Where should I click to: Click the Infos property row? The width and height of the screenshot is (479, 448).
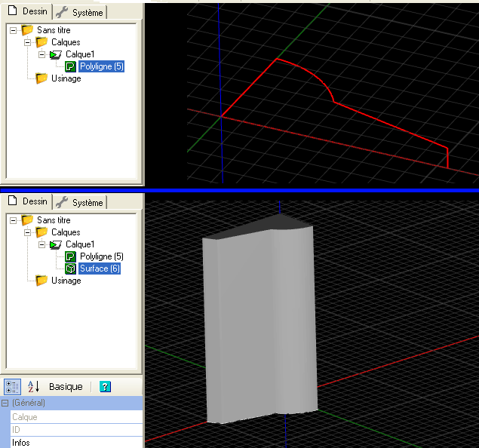[77, 443]
